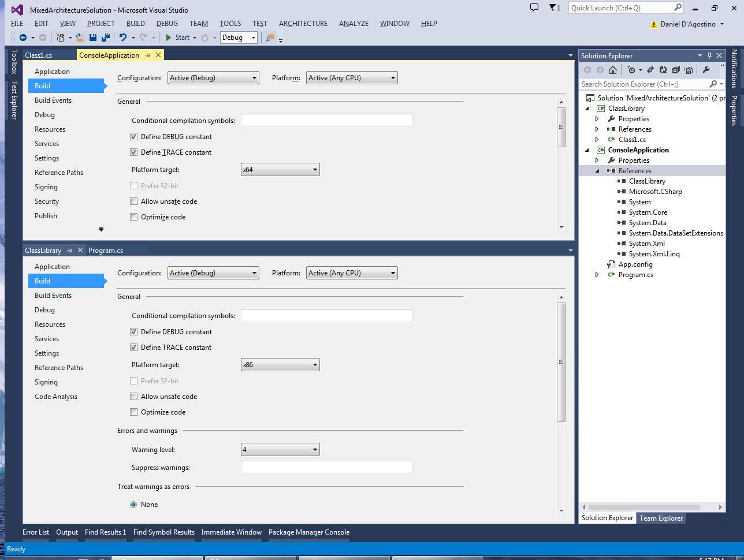This screenshot has height=560, width=744.
Task: Click the pin icon on ClassLibrary tab
Action: (x=69, y=251)
